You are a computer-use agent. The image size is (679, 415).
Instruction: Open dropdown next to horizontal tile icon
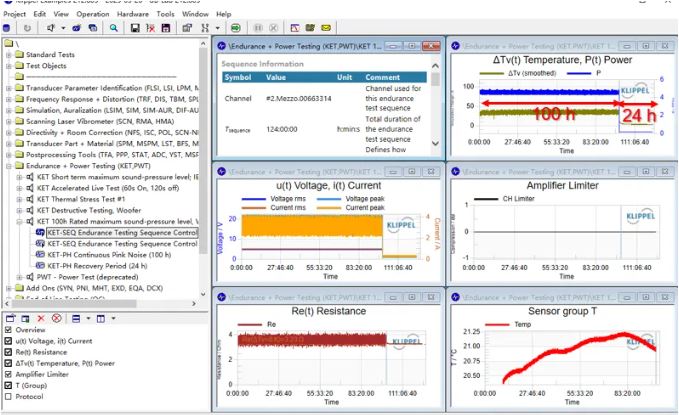pyautogui.click(x=88, y=318)
